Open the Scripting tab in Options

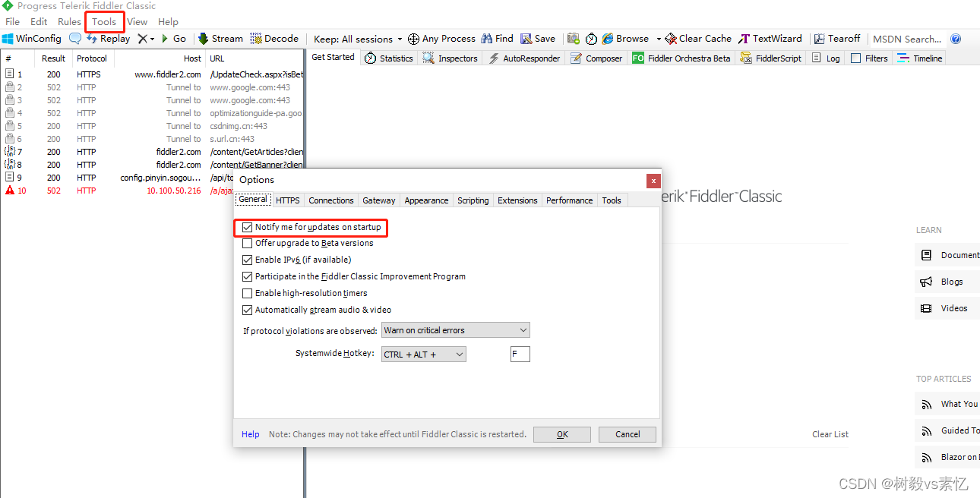point(473,200)
